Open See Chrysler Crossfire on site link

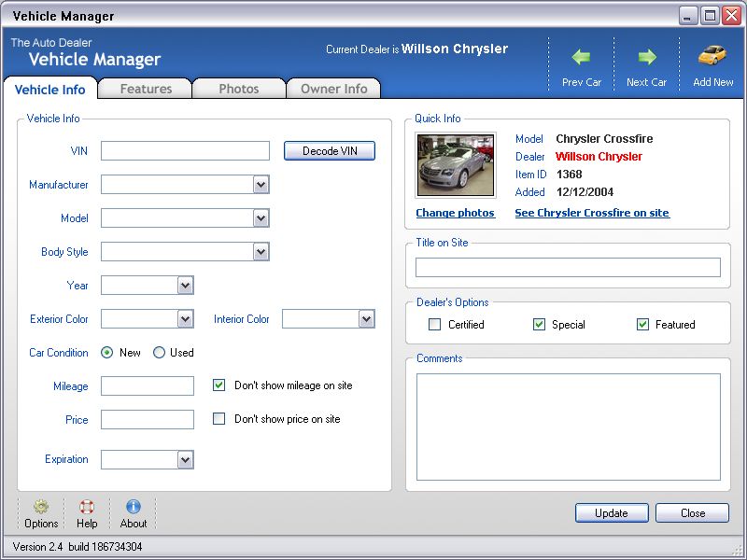[x=592, y=213]
